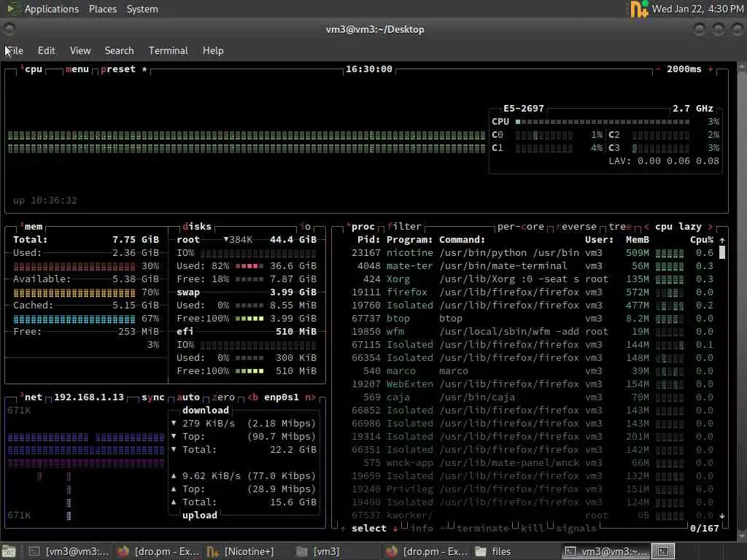Click the efi size 510 MiB
The width and height of the screenshot is (747, 560).
click(x=296, y=332)
